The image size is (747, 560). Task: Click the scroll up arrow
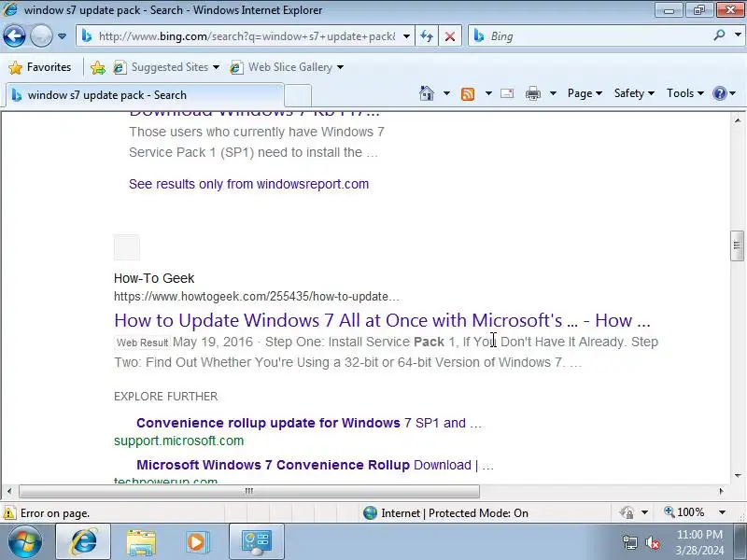pyautogui.click(x=738, y=120)
